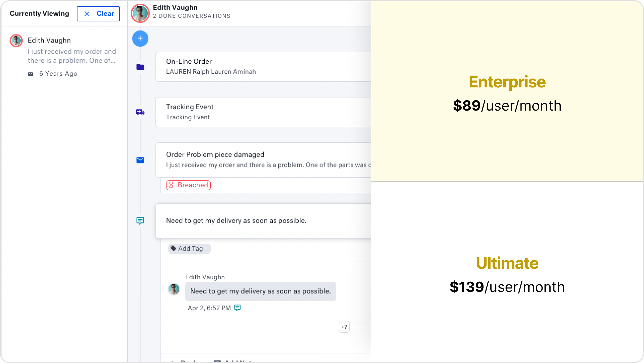Toggle the Breached label on order problem
644x363 pixels.
coord(188,185)
